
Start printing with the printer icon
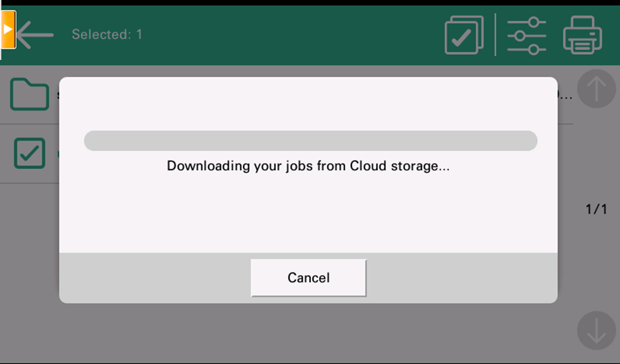coord(582,35)
